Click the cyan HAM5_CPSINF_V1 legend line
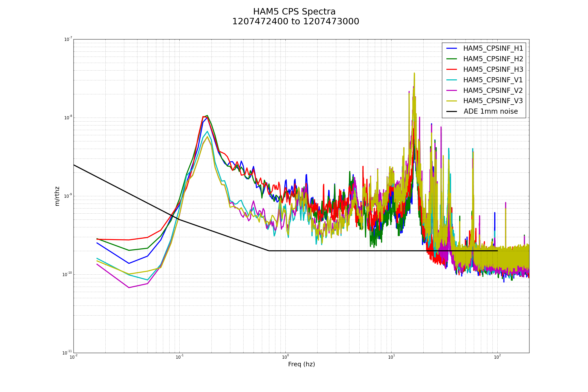Screen dimensions: 588x392 pyautogui.click(x=452, y=80)
